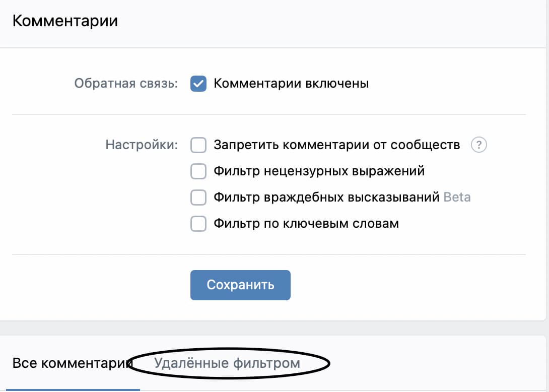Click the Комментарии section heading

click(x=65, y=20)
